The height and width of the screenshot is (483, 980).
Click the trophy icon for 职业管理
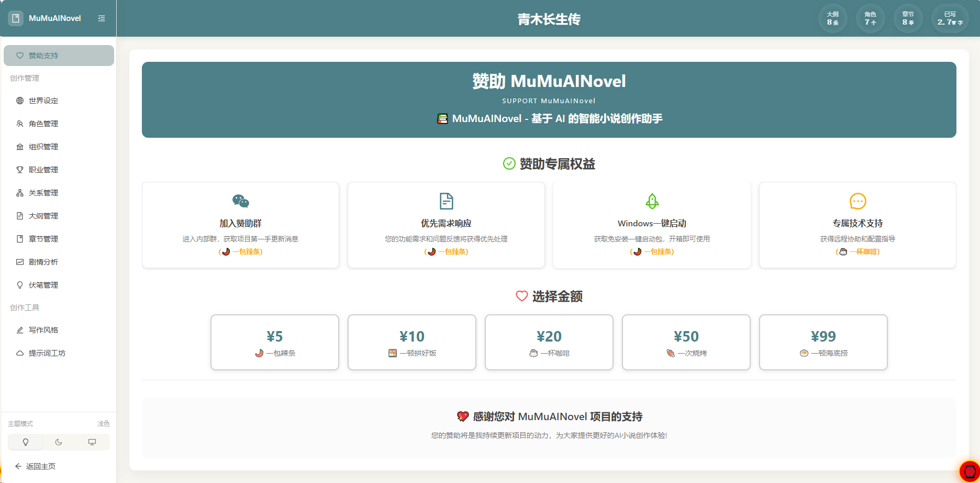coord(20,170)
